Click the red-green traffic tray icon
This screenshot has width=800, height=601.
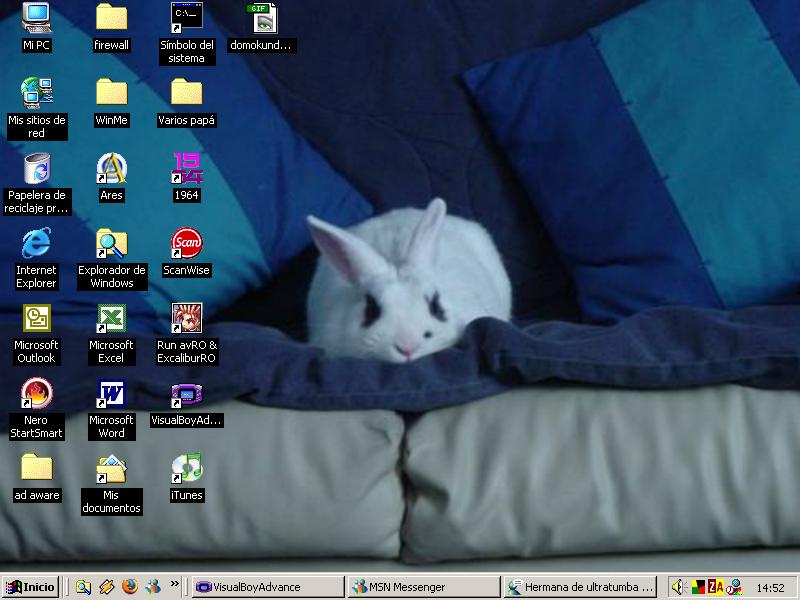pos(698,587)
